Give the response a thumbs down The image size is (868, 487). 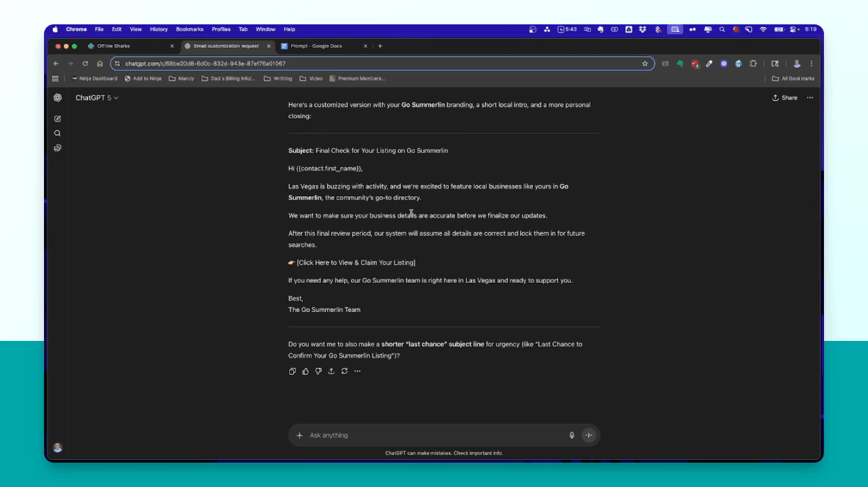[x=318, y=371]
